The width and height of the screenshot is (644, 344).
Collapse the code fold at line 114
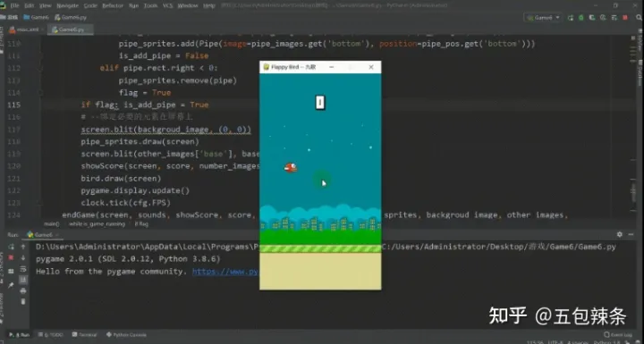(40, 93)
